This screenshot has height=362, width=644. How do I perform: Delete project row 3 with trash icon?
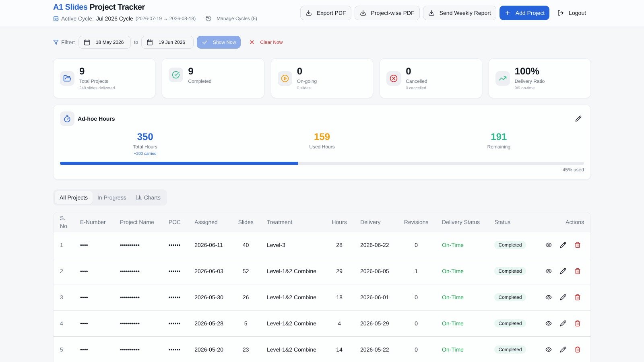[578, 297]
